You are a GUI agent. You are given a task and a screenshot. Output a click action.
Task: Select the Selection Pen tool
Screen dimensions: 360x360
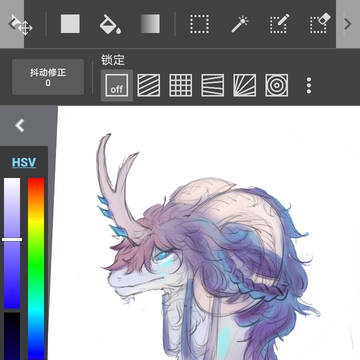[x=279, y=24]
